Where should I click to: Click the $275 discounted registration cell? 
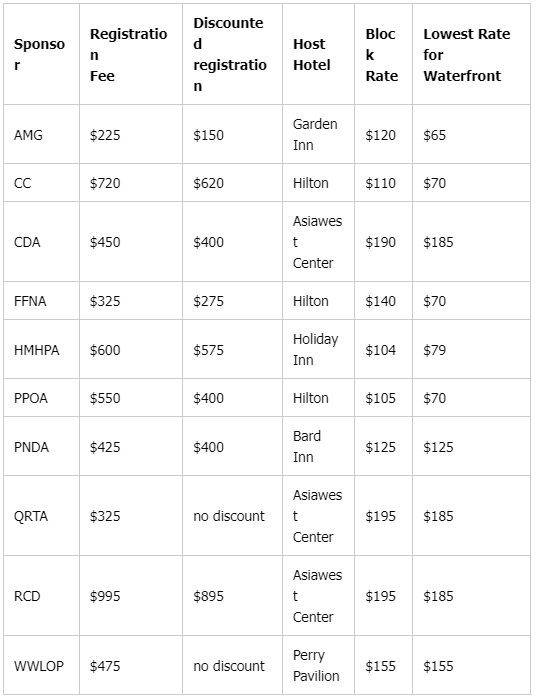(232, 300)
